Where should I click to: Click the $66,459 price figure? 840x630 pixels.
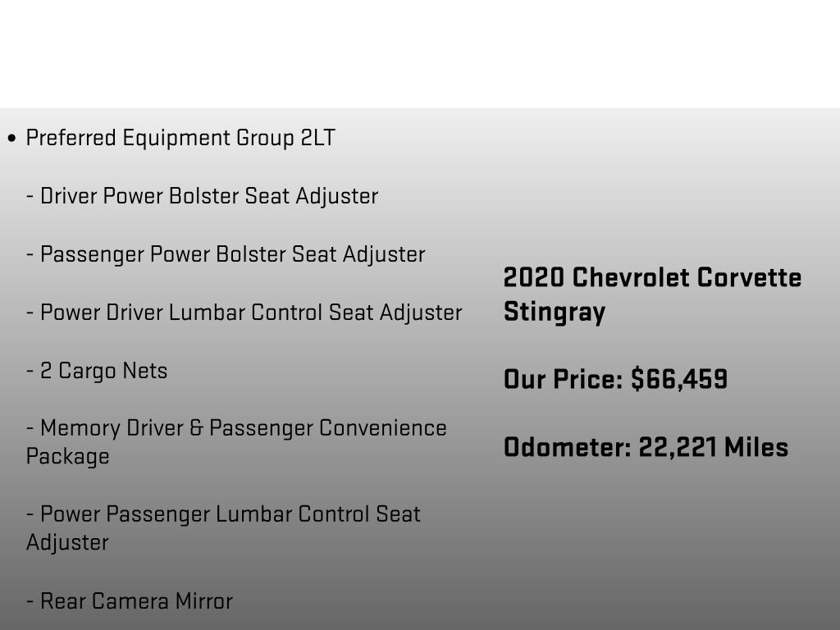click(x=679, y=379)
